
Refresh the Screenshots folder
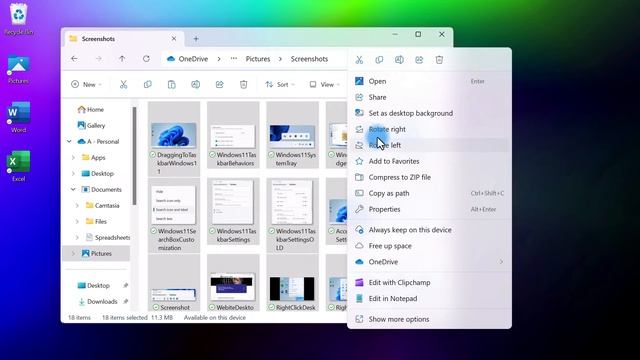click(146, 59)
